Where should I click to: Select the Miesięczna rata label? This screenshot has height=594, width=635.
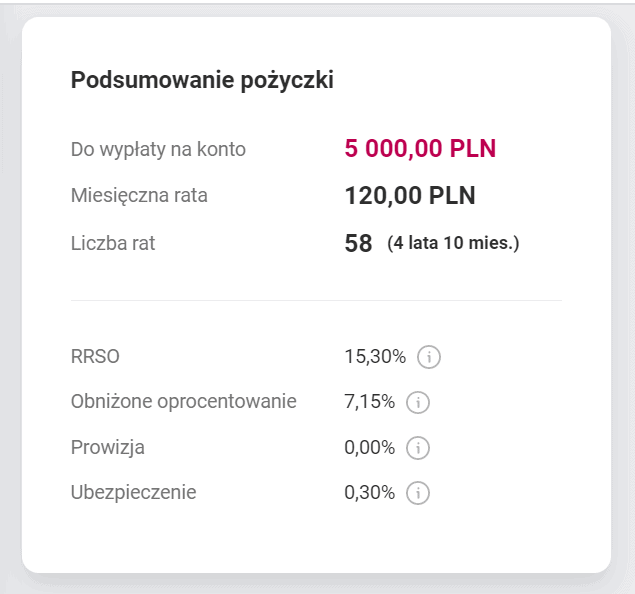coord(139,195)
